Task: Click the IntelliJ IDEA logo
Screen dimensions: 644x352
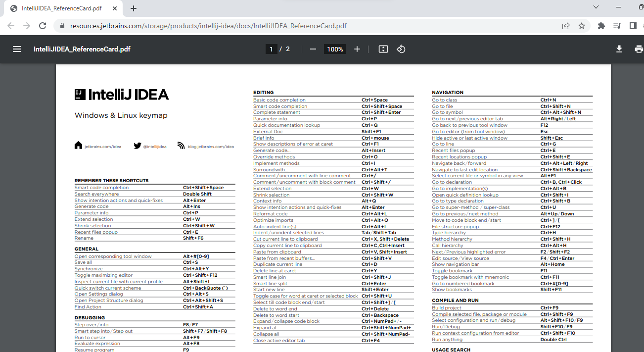Action: (x=122, y=95)
